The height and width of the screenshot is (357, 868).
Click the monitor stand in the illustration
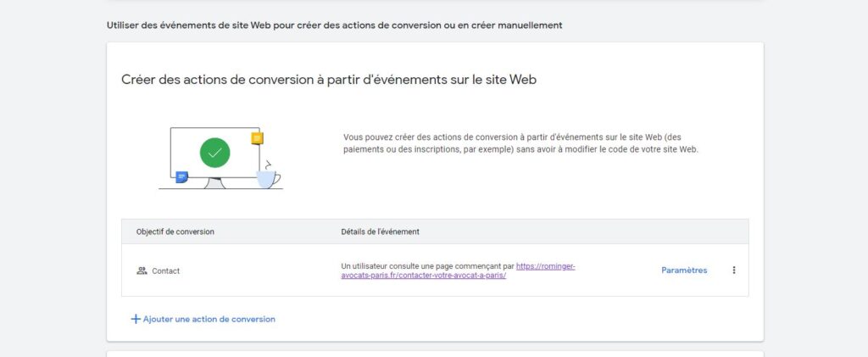click(214, 182)
